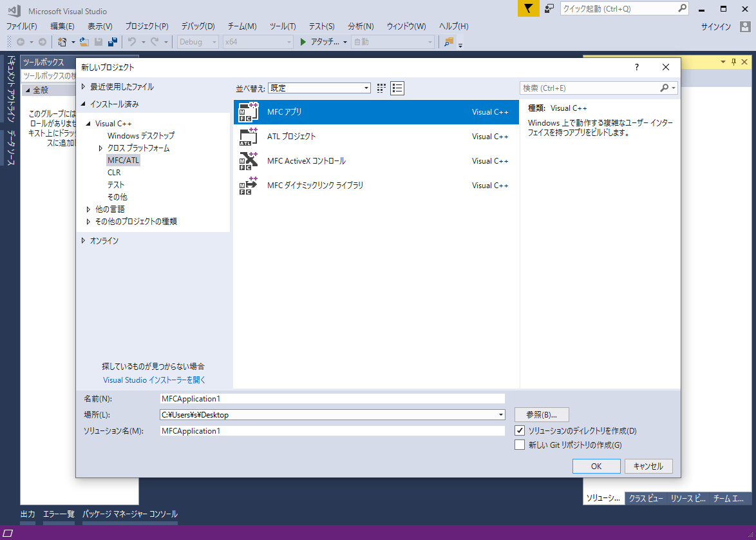Screen dimensions: 756x540
Task: Click the notification flag icon
Action: coord(528,8)
